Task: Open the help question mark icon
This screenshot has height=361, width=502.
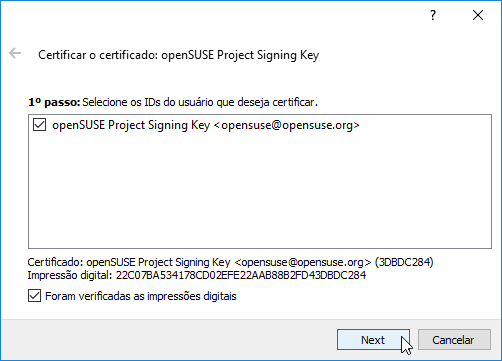Action: point(433,15)
